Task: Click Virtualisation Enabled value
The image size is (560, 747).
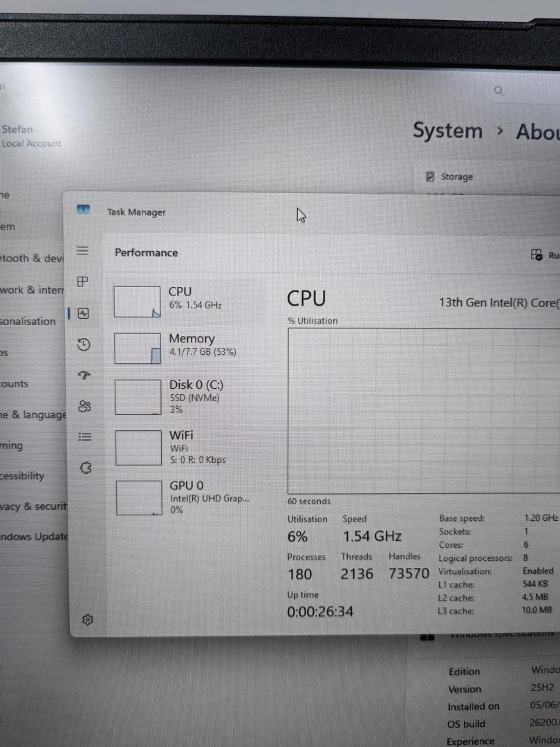Action: coord(538,571)
